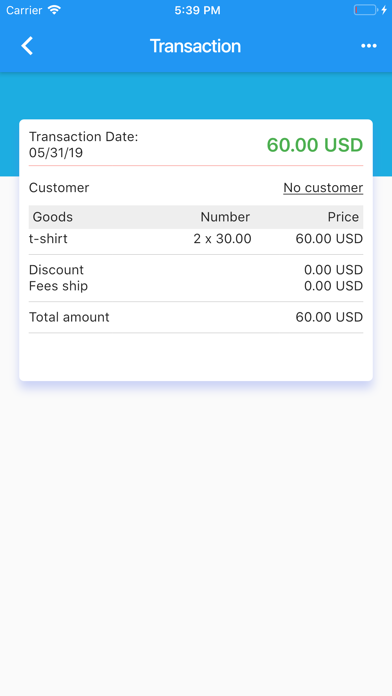This screenshot has width=392, height=696.
Task: Tap the Number column header
Action: click(225, 217)
